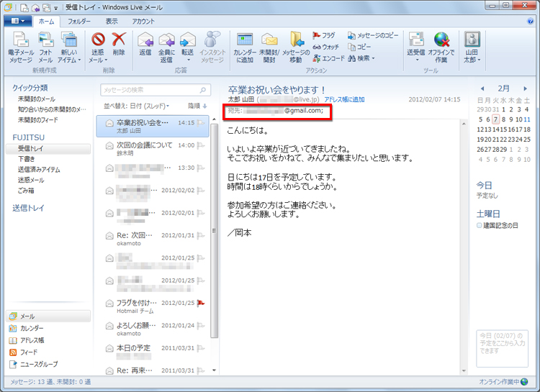The width and height of the screenshot is (540, 392).
Task: Open アドレス帳 from sidebar
Action: [x=26, y=340]
